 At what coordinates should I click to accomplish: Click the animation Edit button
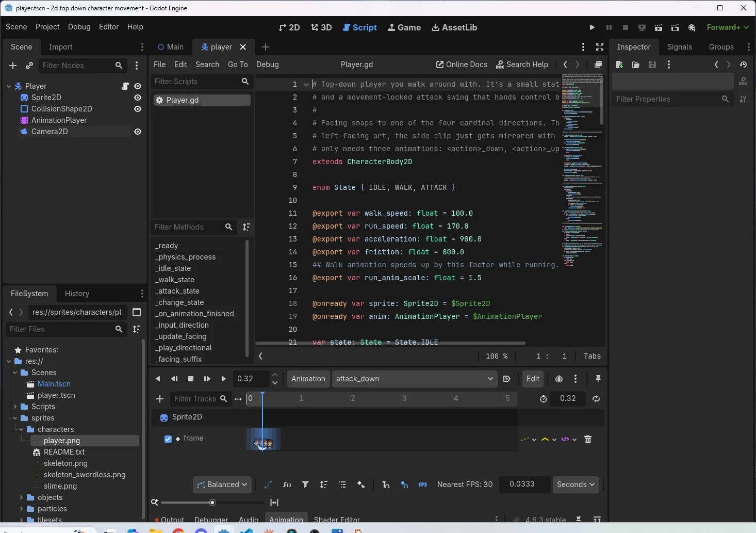click(533, 379)
